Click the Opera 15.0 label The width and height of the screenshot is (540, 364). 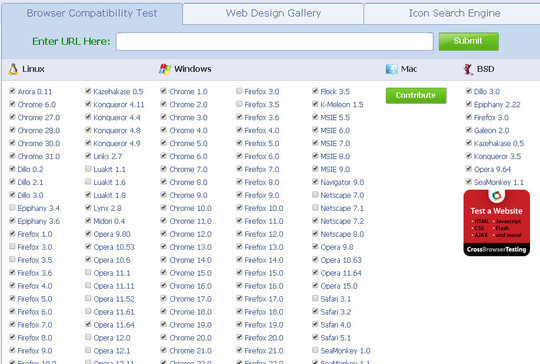tap(339, 286)
